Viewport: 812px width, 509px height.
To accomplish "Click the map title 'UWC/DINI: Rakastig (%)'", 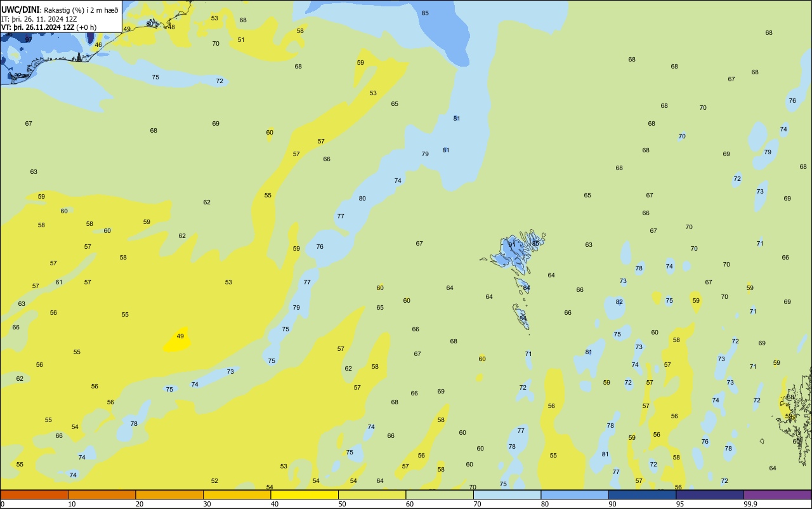I will tap(43, 10).
